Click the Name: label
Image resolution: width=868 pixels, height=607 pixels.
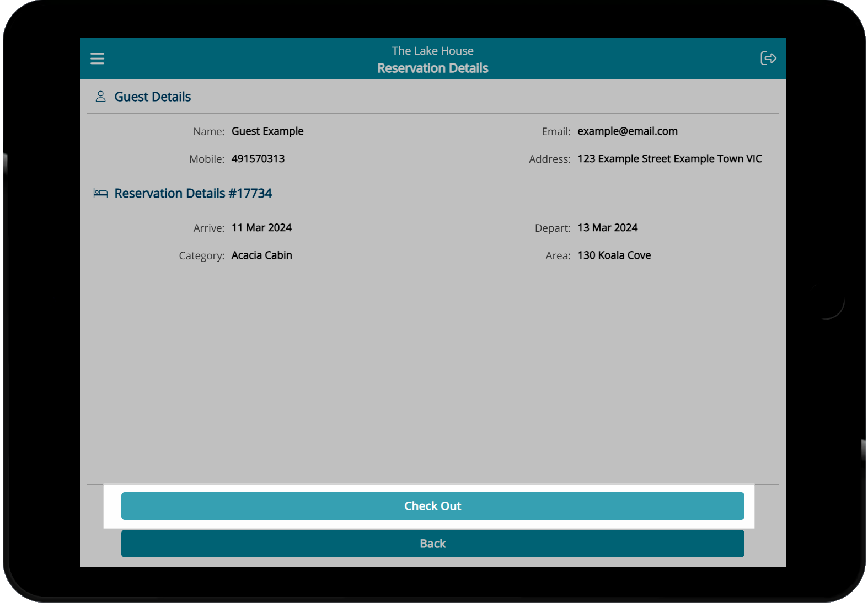pos(209,131)
